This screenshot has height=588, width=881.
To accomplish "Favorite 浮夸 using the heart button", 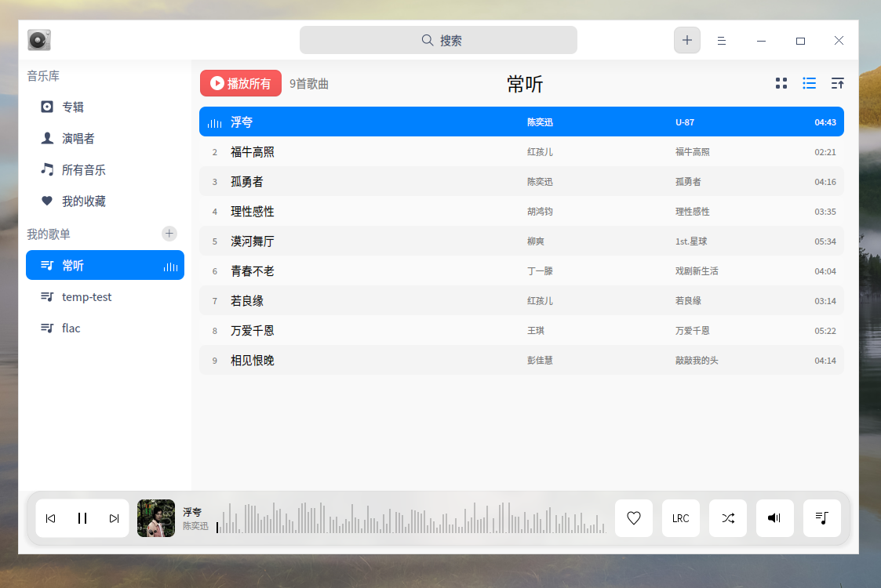I will click(x=633, y=518).
